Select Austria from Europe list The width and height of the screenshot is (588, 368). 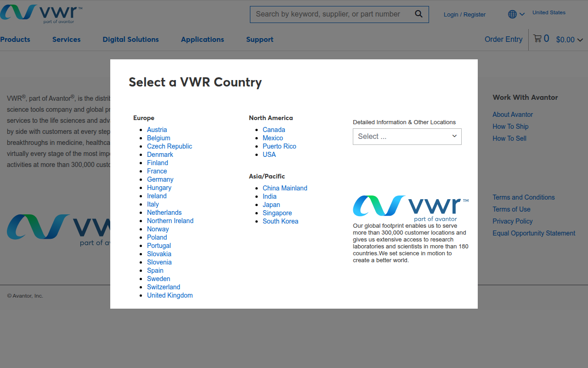point(157,130)
